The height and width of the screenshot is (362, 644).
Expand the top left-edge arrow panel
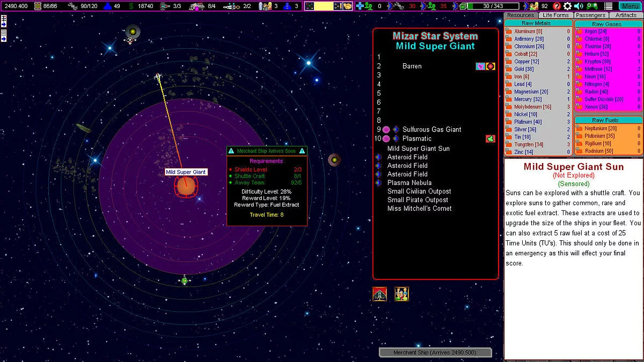(x=4, y=21)
